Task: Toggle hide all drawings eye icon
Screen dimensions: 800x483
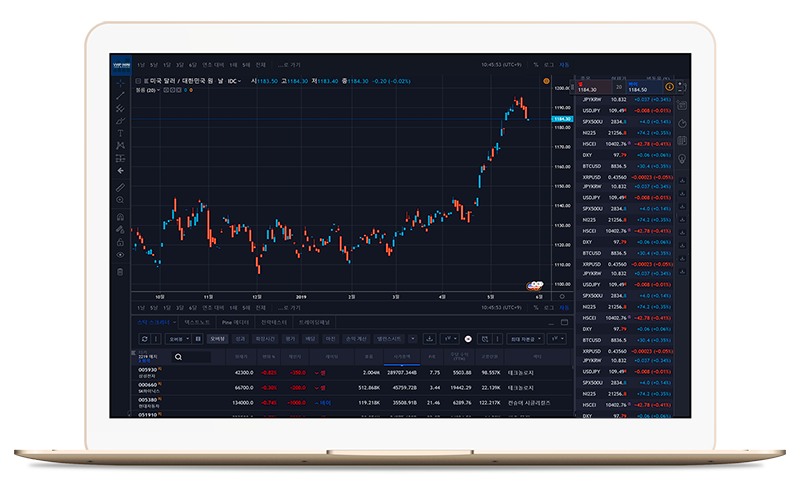Action: (x=120, y=255)
